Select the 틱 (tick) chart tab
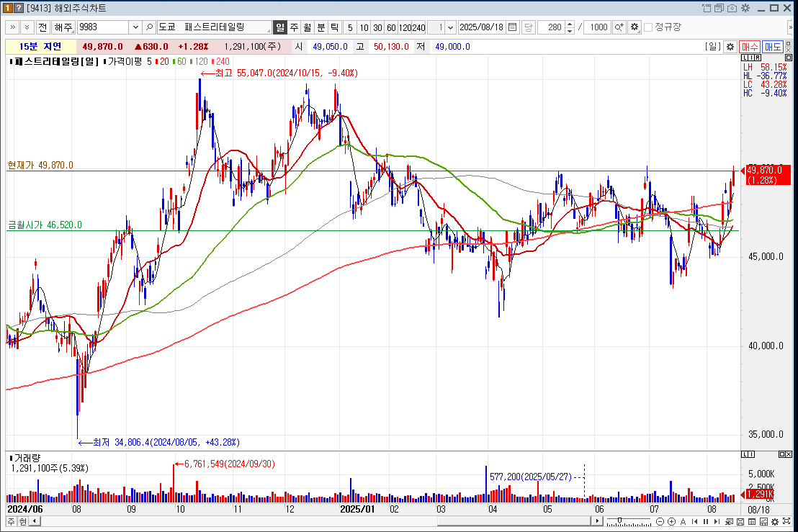The height and width of the screenshot is (532, 798). 334,27
